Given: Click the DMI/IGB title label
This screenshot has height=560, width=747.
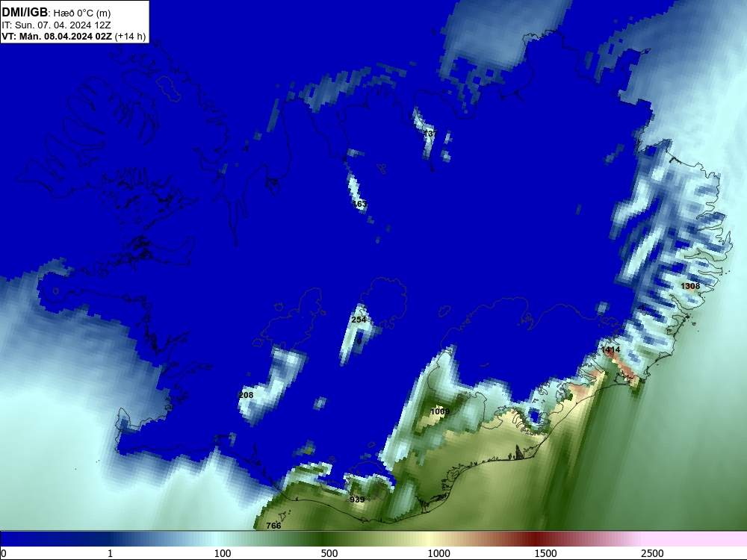Looking at the screenshot, I should click(25, 13).
